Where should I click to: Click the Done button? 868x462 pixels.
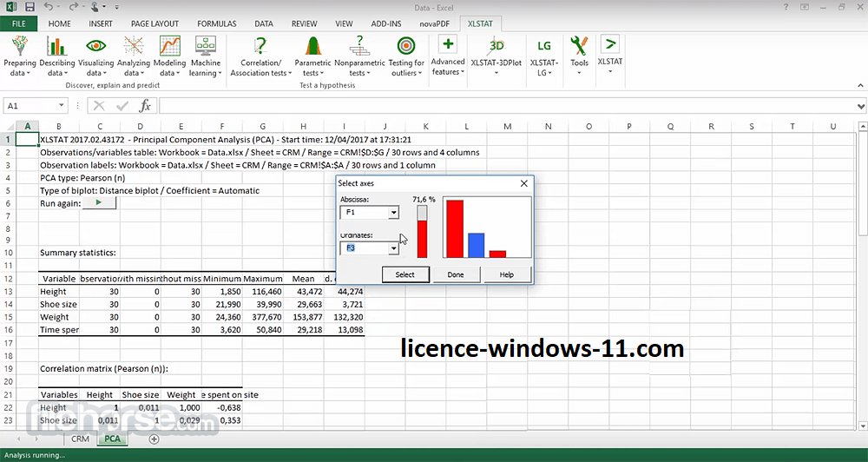456,274
